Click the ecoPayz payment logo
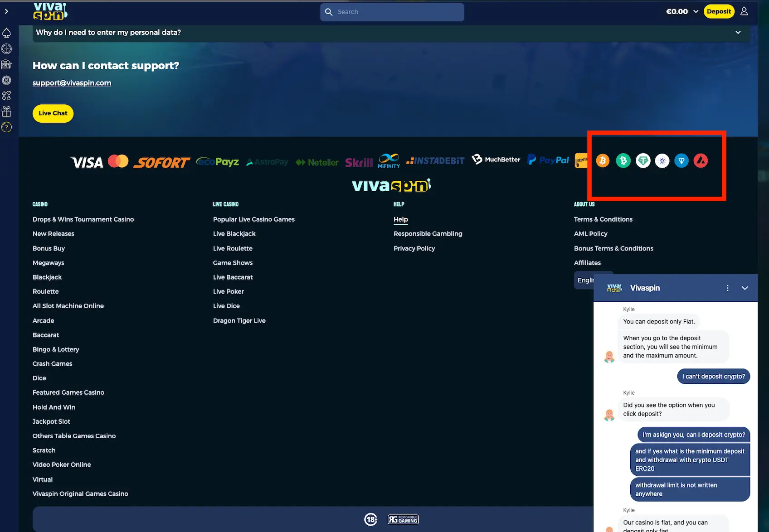 [218, 162]
